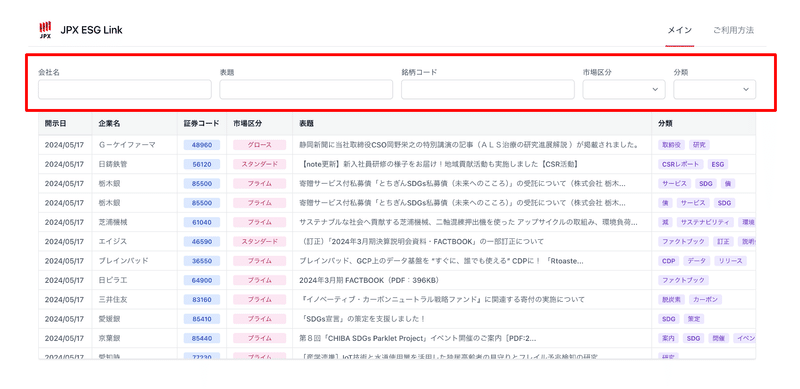The image size is (800, 389).
Task: Click the CSRレポート category tag
Action: (x=681, y=164)
